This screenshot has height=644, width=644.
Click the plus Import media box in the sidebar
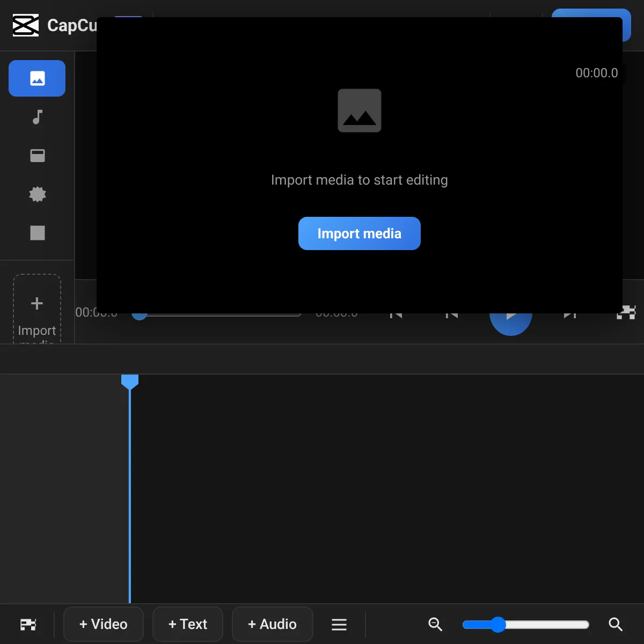37,309
